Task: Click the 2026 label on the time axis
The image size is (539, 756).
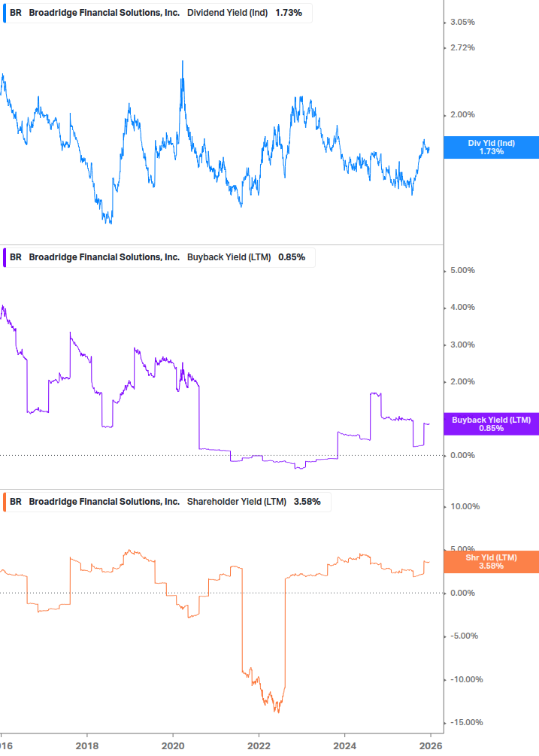Action: (431, 746)
